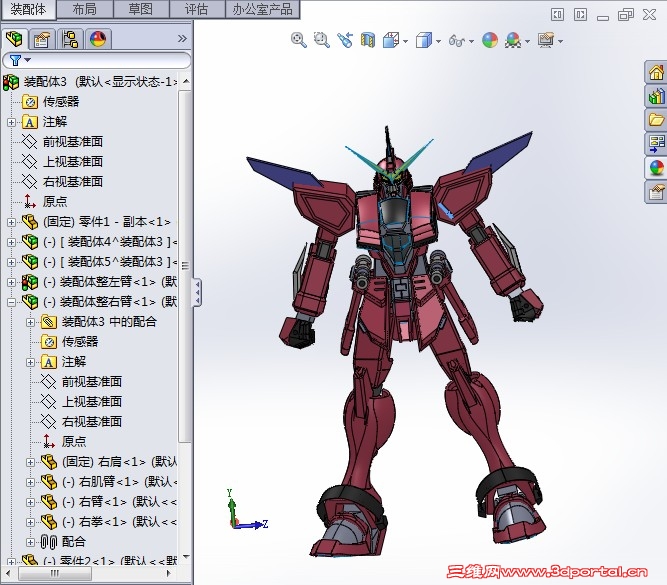Image resolution: width=667 pixels, height=585 pixels.
Task: Select the (-) 右臂 part
Action: [x=119, y=502]
